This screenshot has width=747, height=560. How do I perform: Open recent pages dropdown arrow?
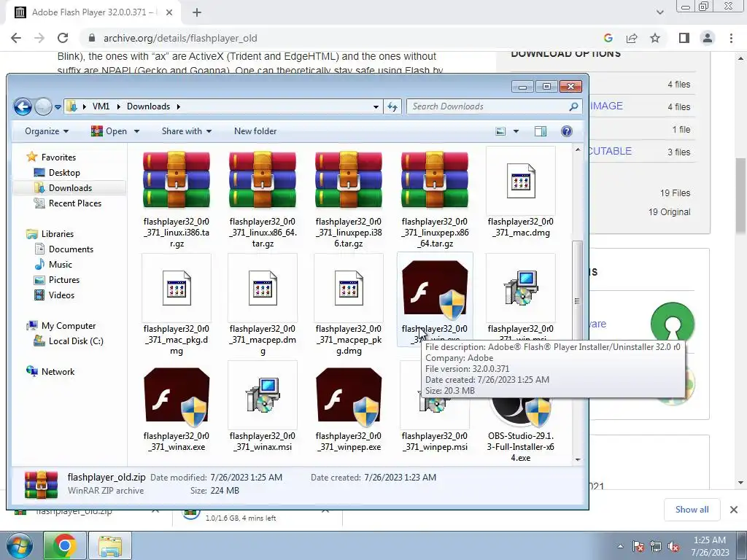click(58, 106)
